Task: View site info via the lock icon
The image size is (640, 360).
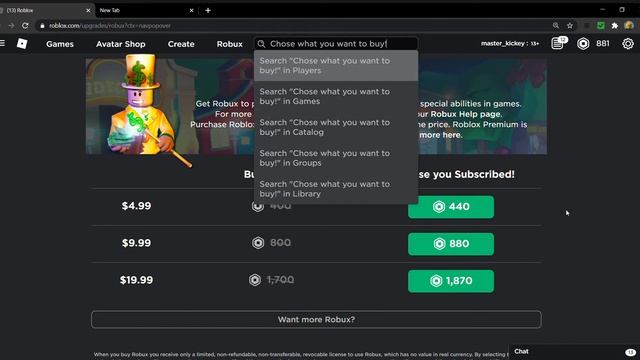Action: [42, 26]
